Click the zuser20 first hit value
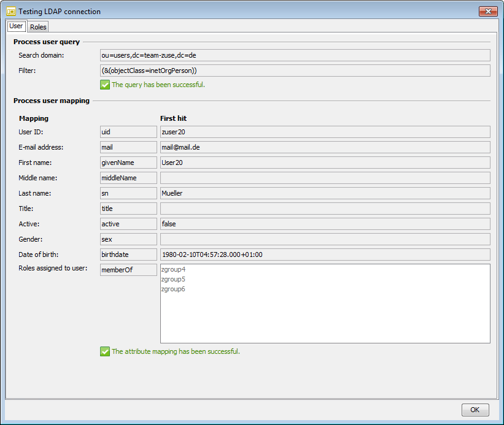This screenshot has width=504, height=425. (325, 131)
